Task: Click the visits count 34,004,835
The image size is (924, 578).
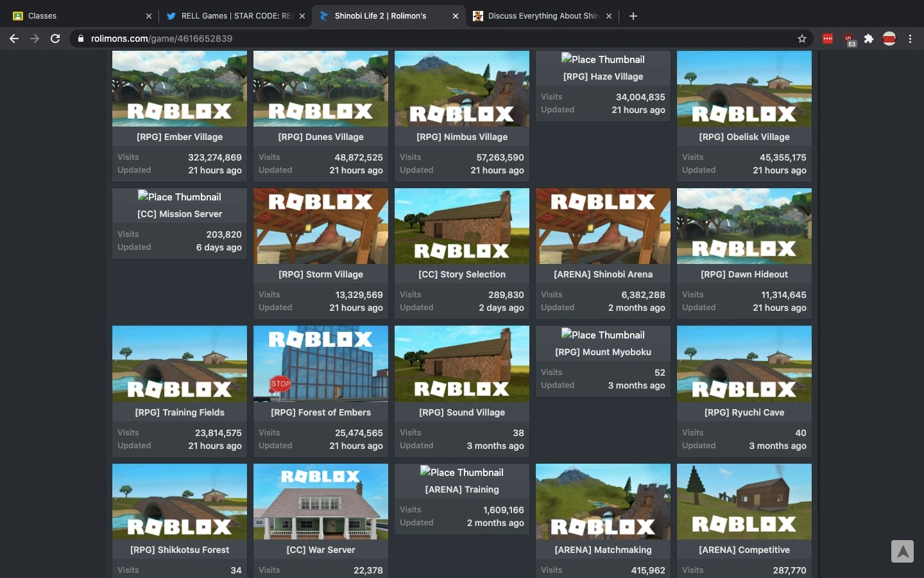Action: pos(640,97)
